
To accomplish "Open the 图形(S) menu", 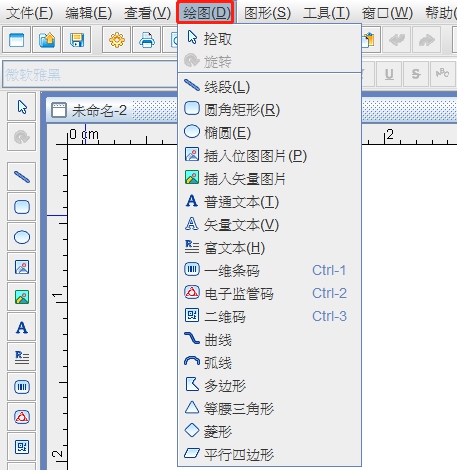I will pos(268,13).
